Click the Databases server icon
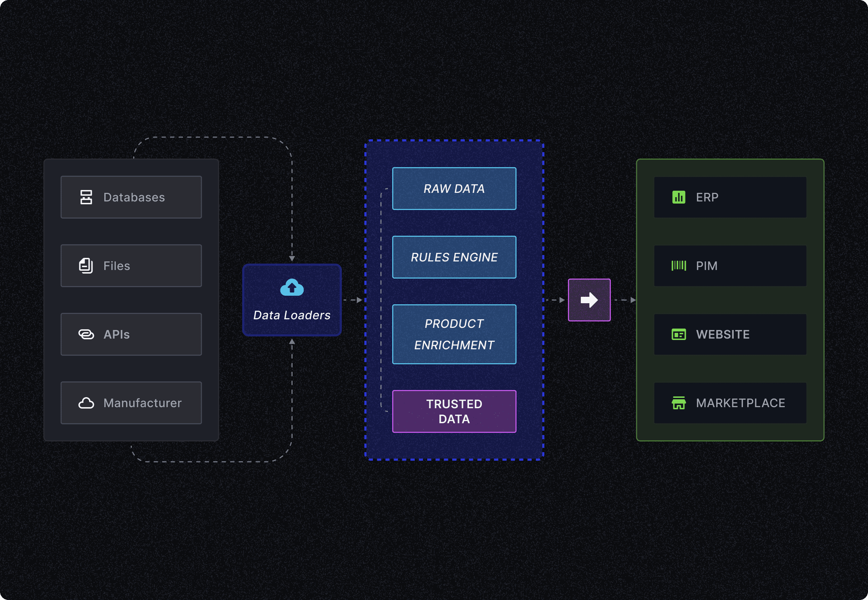The width and height of the screenshot is (868, 600). [x=86, y=197]
